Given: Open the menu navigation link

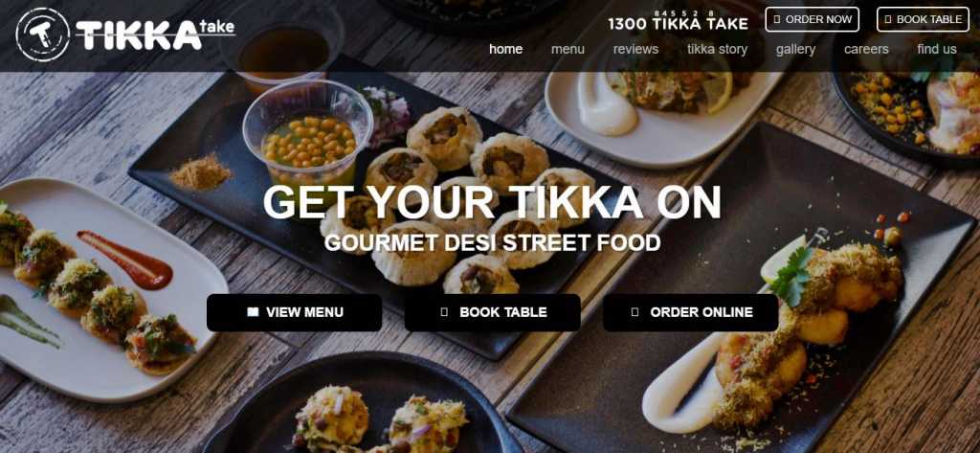Looking at the screenshot, I should [568, 49].
